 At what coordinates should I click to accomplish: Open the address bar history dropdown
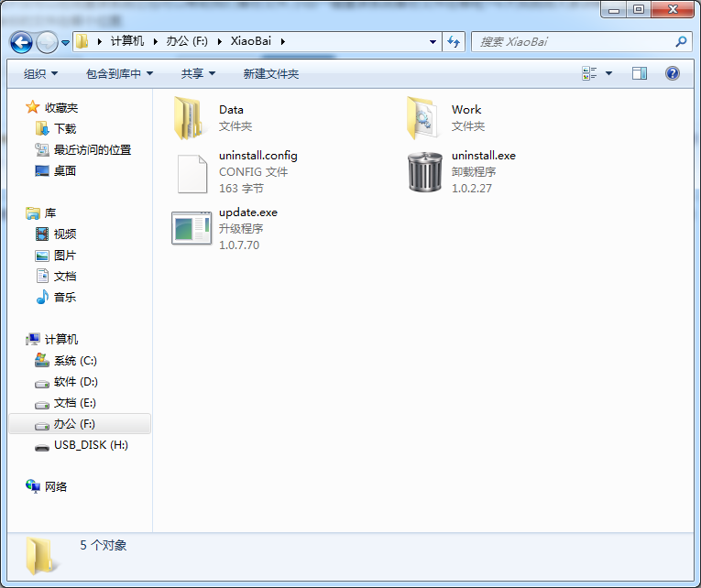point(433,42)
